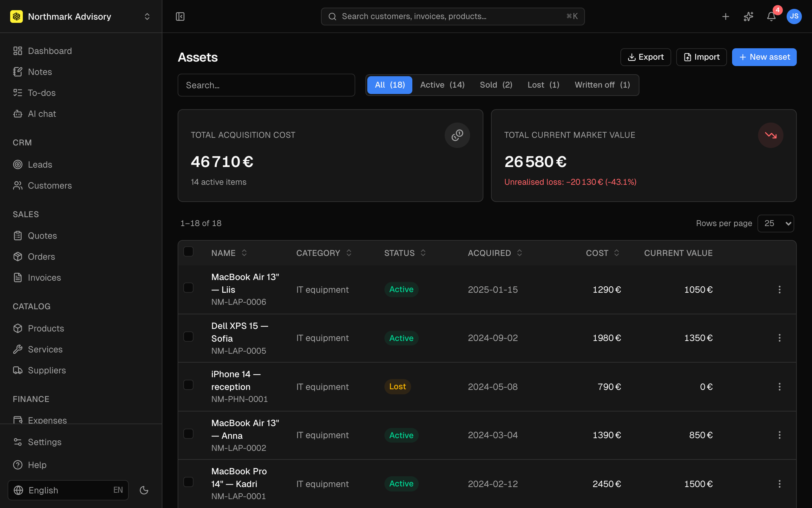The width and height of the screenshot is (812, 508).
Task: Click the market value trending-down icon
Action: [770, 135]
